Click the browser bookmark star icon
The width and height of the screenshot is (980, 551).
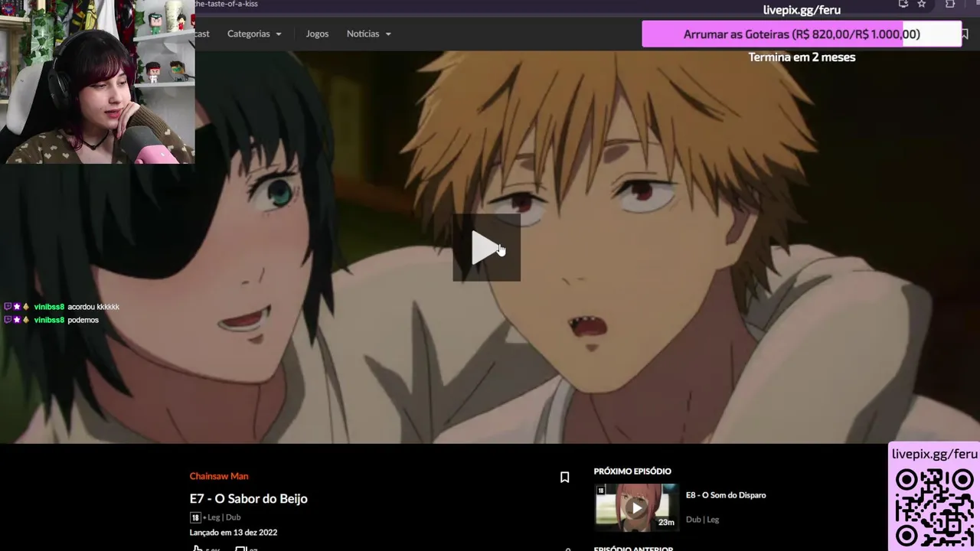click(922, 4)
